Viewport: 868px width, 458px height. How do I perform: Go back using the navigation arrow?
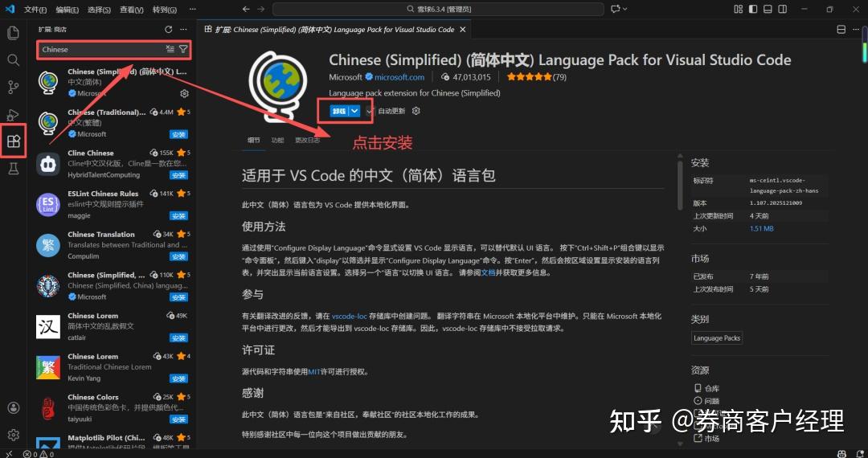pos(247,10)
